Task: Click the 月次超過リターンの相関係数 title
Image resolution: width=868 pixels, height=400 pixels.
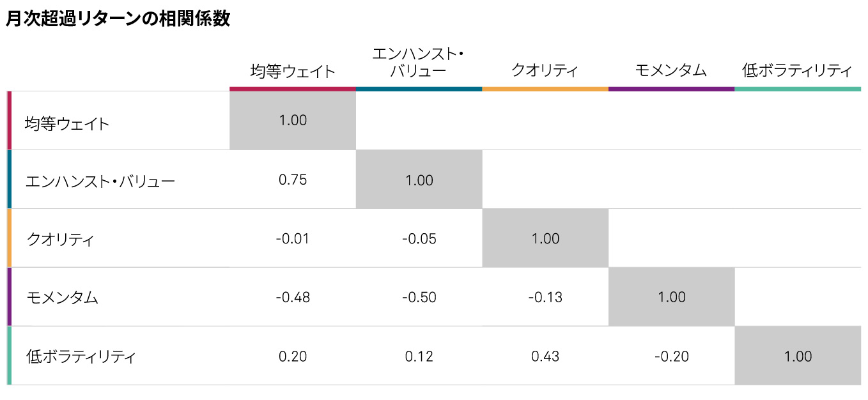Action: pyautogui.click(x=118, y=19)
